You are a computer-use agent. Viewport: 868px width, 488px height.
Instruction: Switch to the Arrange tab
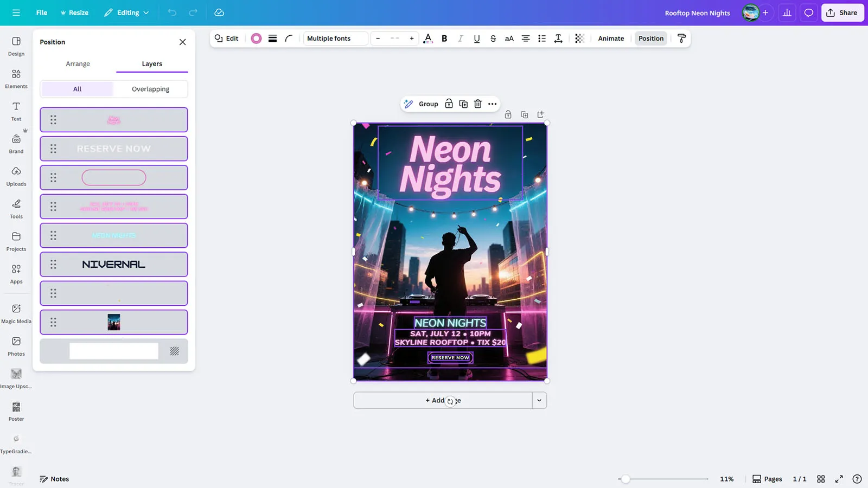[x=78, y=63]
